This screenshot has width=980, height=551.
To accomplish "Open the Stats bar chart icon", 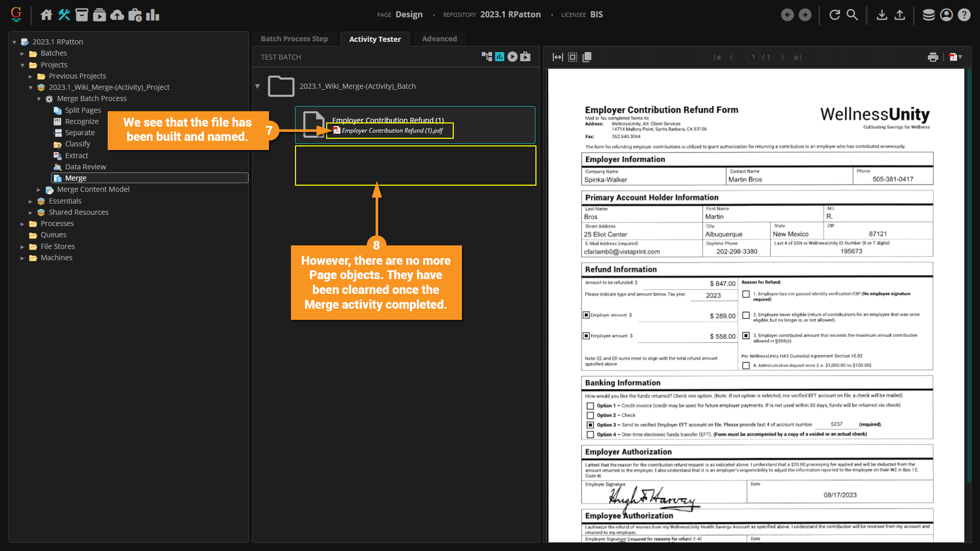I will coord(153,15).
